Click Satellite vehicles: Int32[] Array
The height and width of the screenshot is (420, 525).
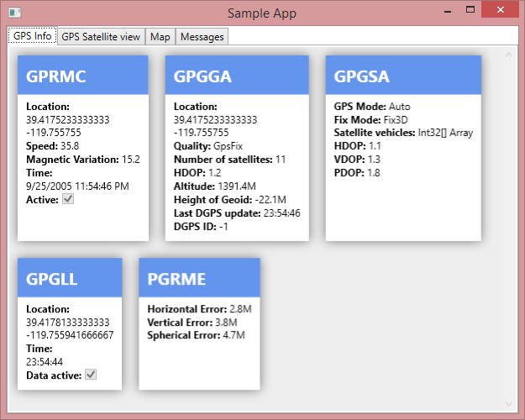coord(403,133)
